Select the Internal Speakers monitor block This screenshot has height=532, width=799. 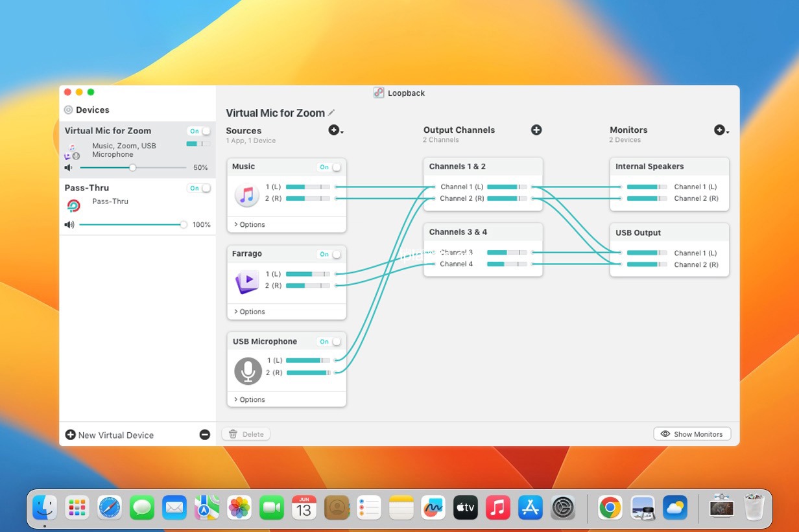[x=669, y=184]
